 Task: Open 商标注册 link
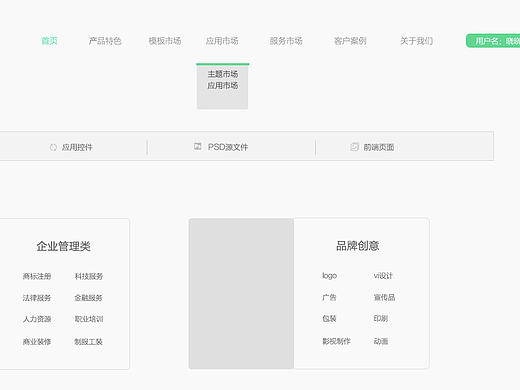37,276
